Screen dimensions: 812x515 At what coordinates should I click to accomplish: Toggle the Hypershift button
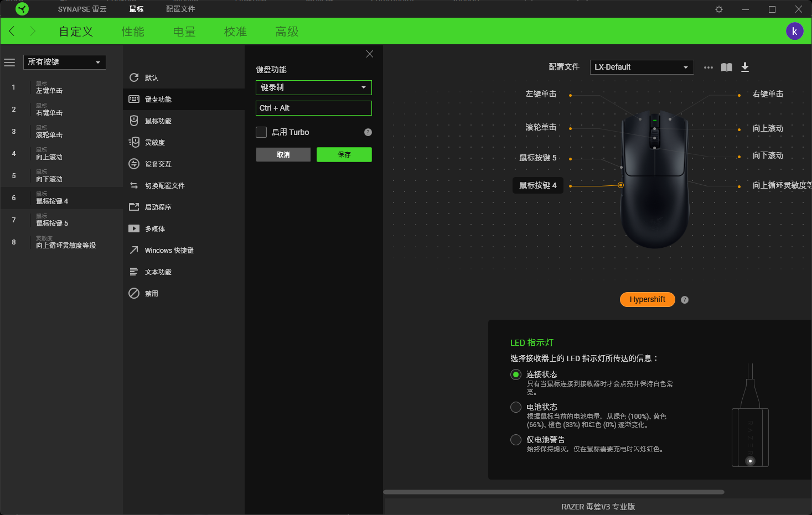(647, 299)
